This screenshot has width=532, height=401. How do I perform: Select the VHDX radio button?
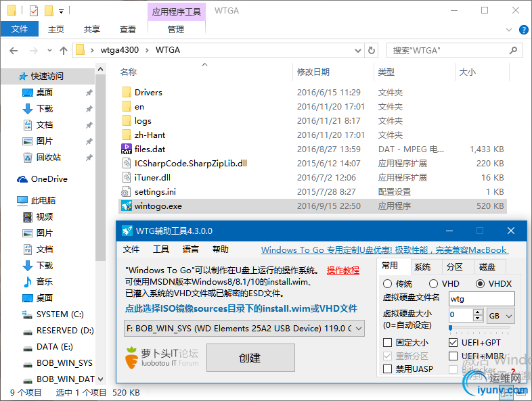(480, 284)
